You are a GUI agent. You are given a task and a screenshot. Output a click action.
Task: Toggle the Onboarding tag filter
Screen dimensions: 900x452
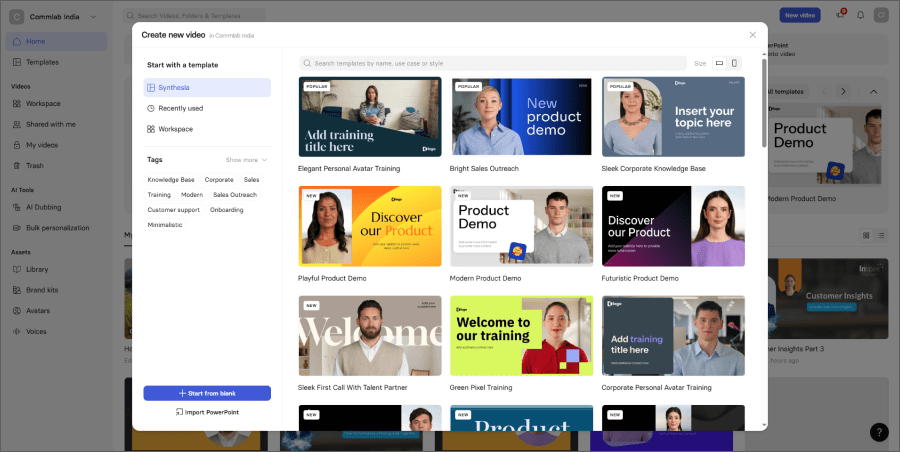point(227,210)
